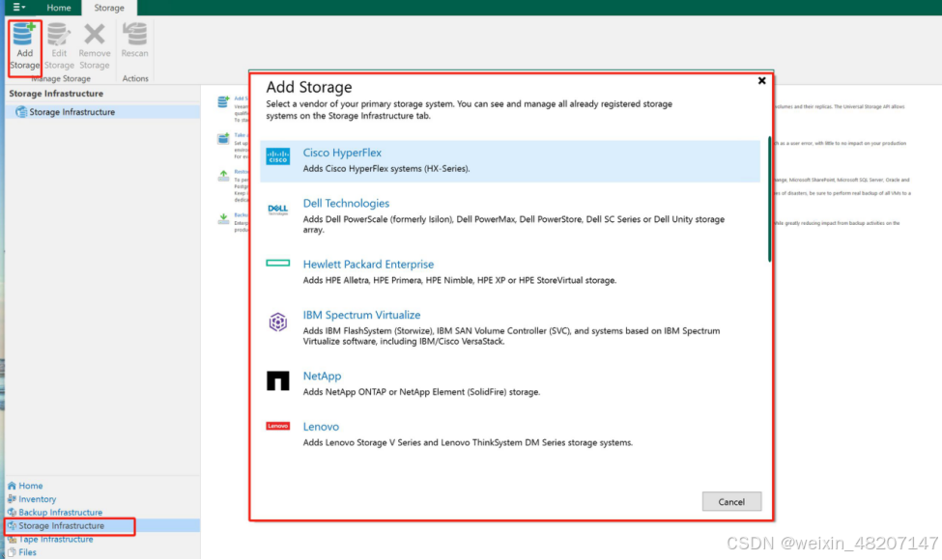This screenshot has width=942, height=560.
Task: Open the main application menu dropdown
Action: pos(18,7)
